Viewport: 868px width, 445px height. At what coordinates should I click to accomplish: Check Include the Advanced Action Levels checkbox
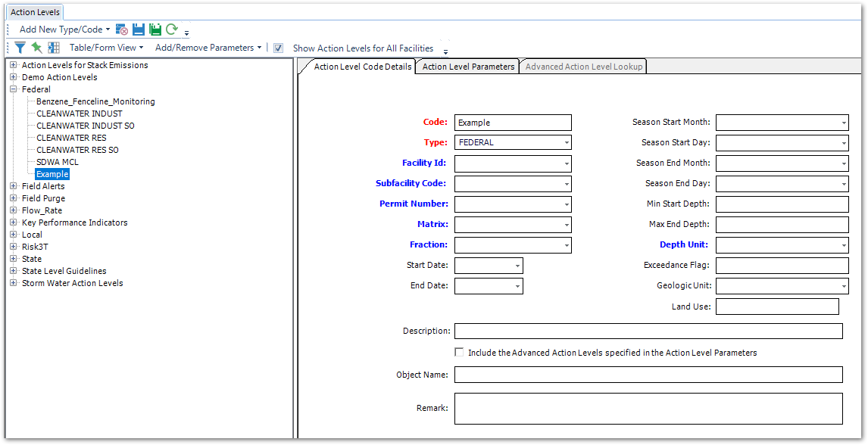coord(459,351)
